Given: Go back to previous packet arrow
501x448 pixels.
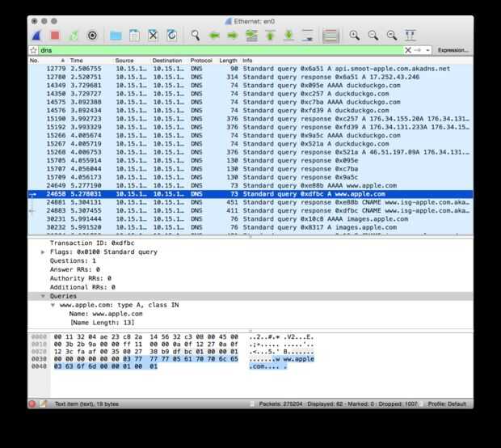Looking at the screenshot, I should (x=214, y=35).
